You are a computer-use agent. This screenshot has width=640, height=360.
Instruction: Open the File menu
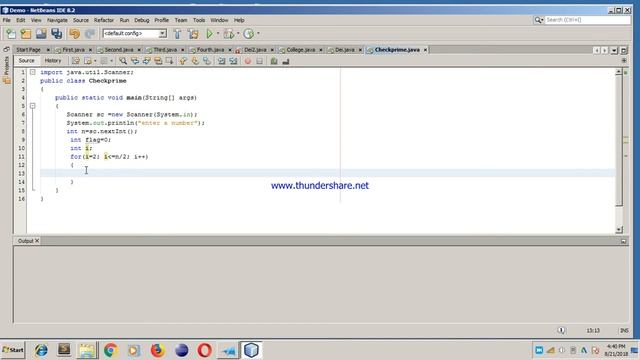(x=7, y=20)
